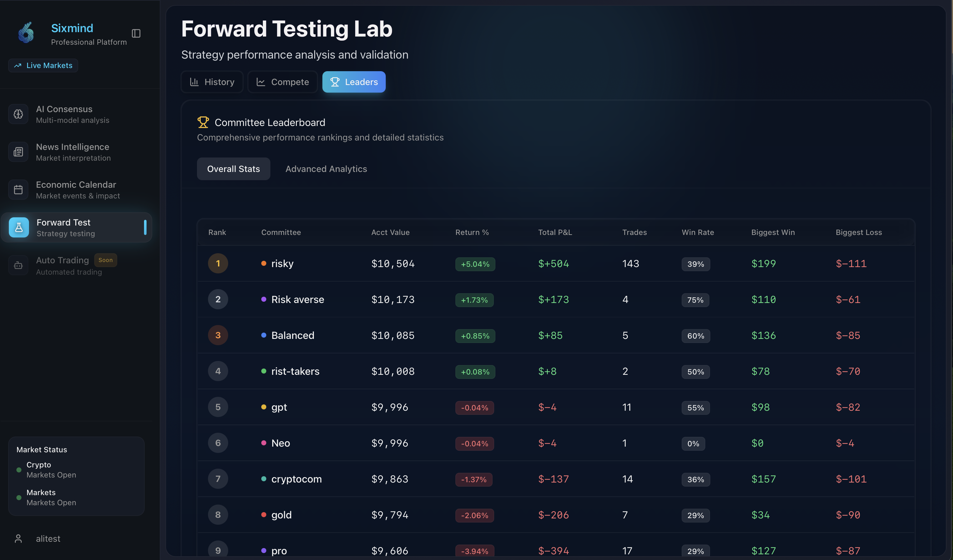Click the gold row -2.06% badge

click(x=474, y=515)
